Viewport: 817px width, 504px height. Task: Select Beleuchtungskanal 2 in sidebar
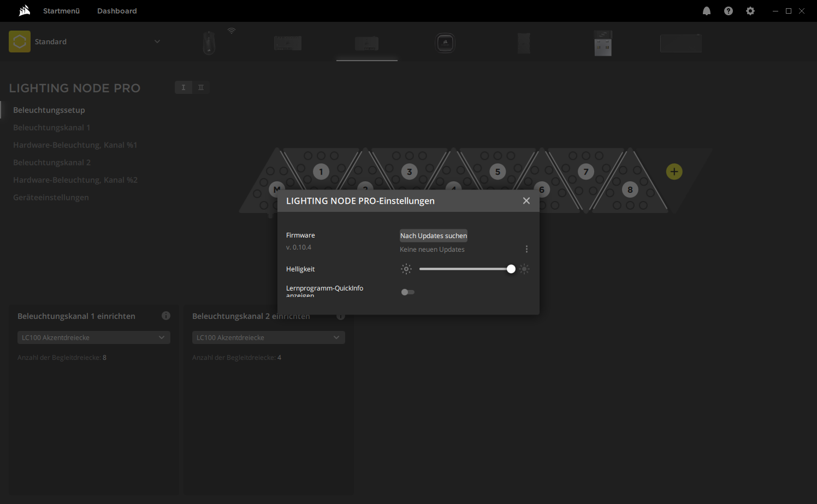(x=52, y=162)
